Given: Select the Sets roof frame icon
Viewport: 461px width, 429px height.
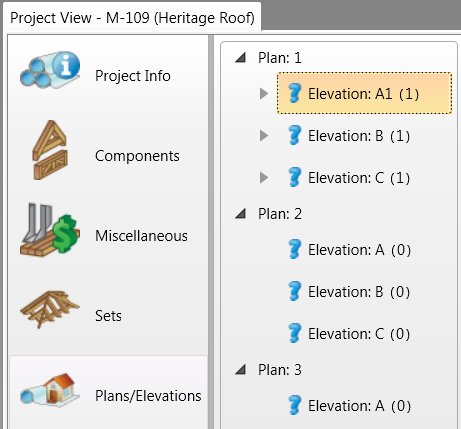Looking at the screenshot, I should (50, 309).
